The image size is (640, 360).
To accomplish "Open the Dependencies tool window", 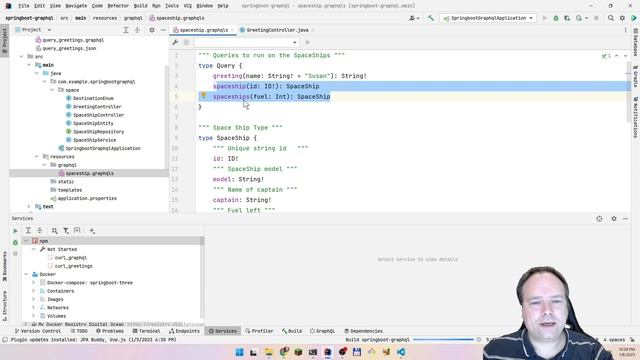I will click(363, 331).
